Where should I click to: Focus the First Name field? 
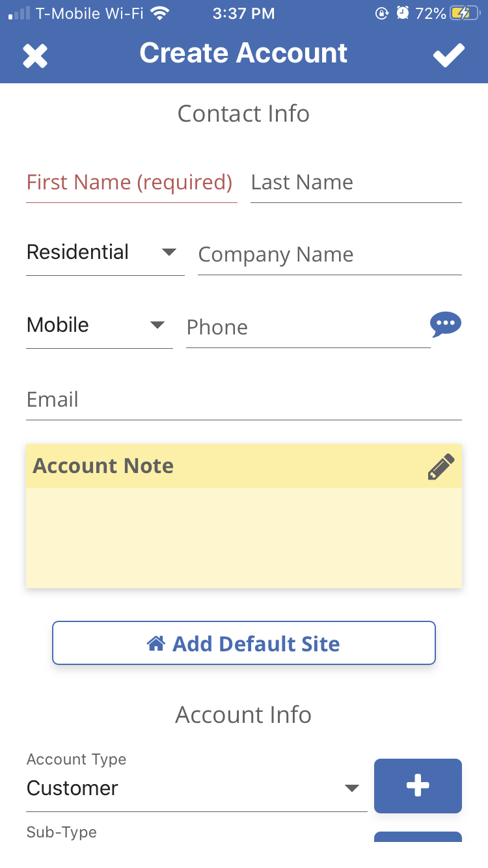click(131, 183)
